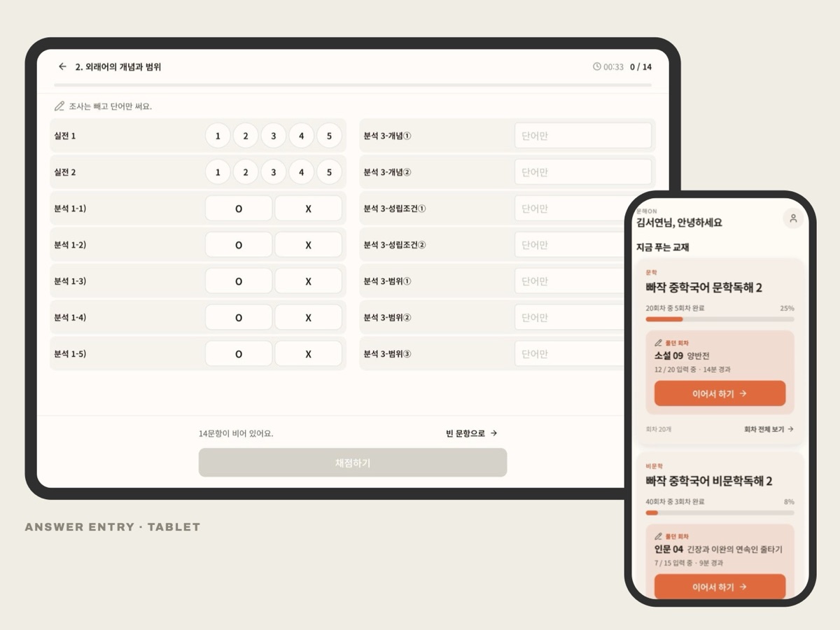
Task: Tap the greeting 김서연님, 안녕하세요
Action: [x=679, y=223]
